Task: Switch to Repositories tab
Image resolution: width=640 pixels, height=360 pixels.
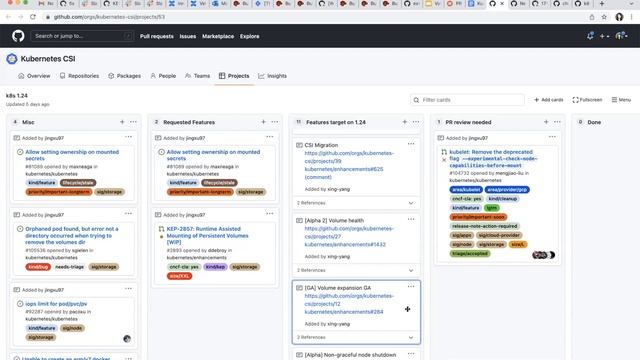Action: pos(79,76)
